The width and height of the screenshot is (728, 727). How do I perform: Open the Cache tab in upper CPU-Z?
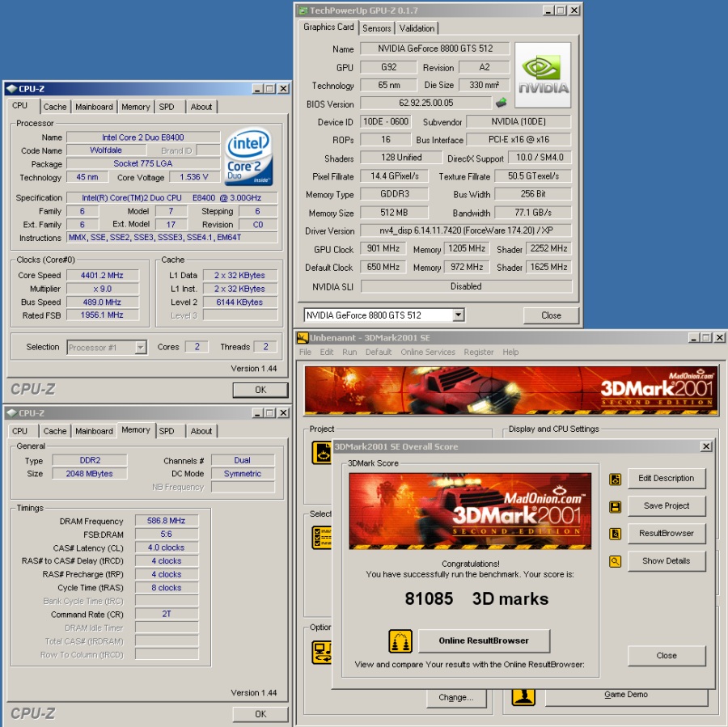(55, 107)
